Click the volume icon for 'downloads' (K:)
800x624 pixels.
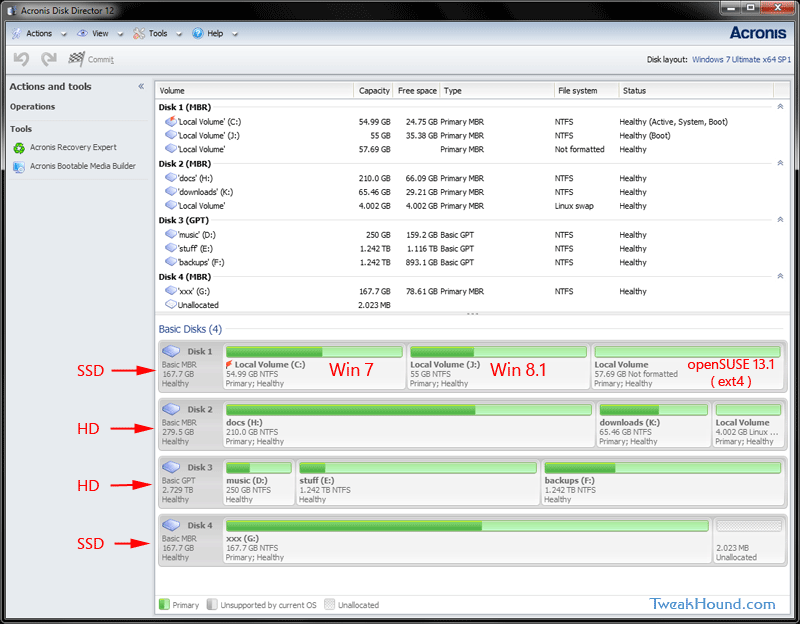coord(171,191)
